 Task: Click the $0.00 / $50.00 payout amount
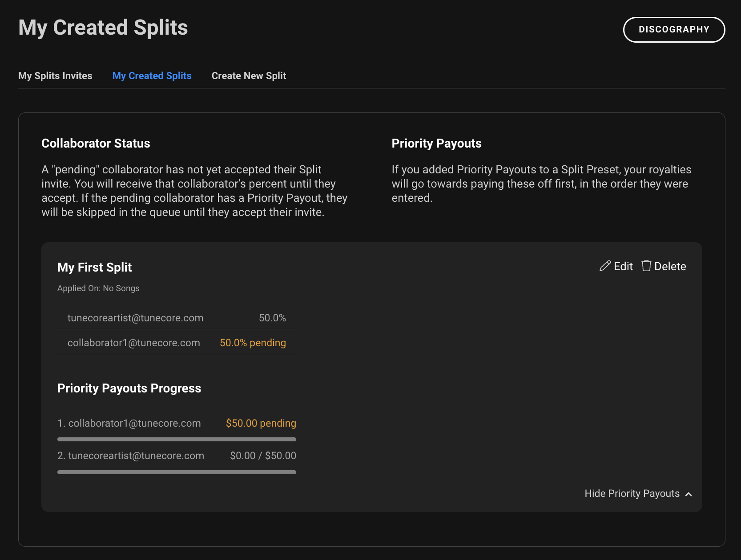[263, 456]
